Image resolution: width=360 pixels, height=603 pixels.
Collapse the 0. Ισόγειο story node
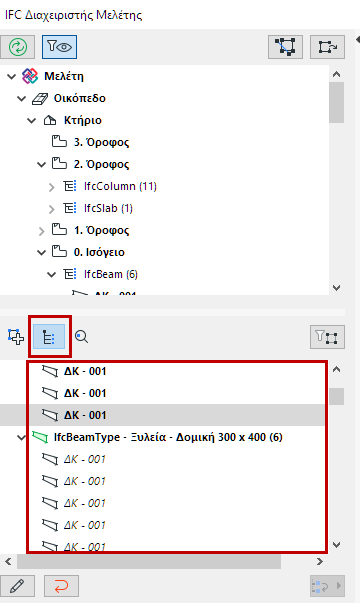tap(42, 253)
